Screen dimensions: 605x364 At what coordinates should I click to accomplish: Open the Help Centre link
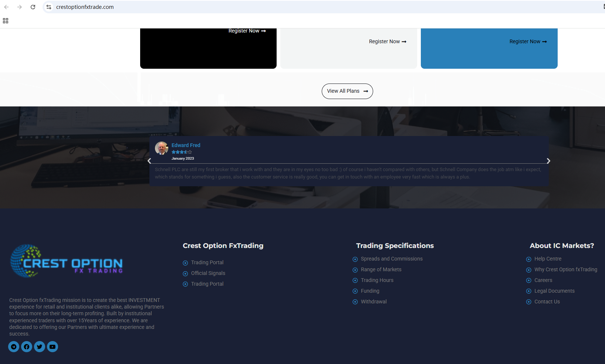(548, 259)
